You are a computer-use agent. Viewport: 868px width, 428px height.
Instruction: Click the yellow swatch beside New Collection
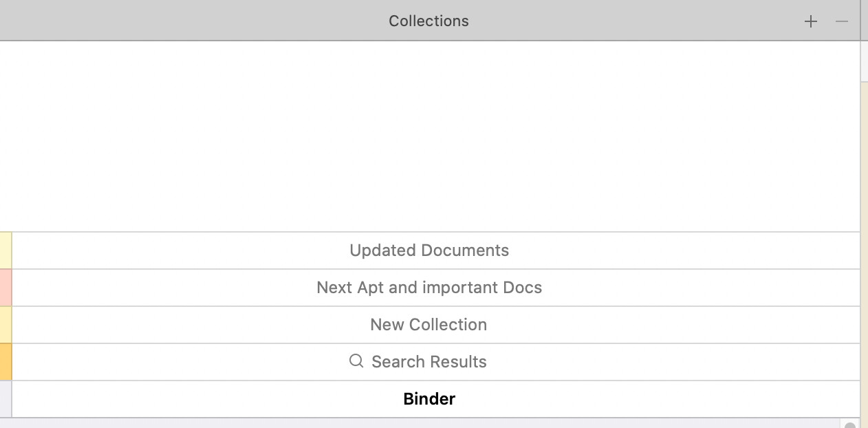tap(6, 325)
